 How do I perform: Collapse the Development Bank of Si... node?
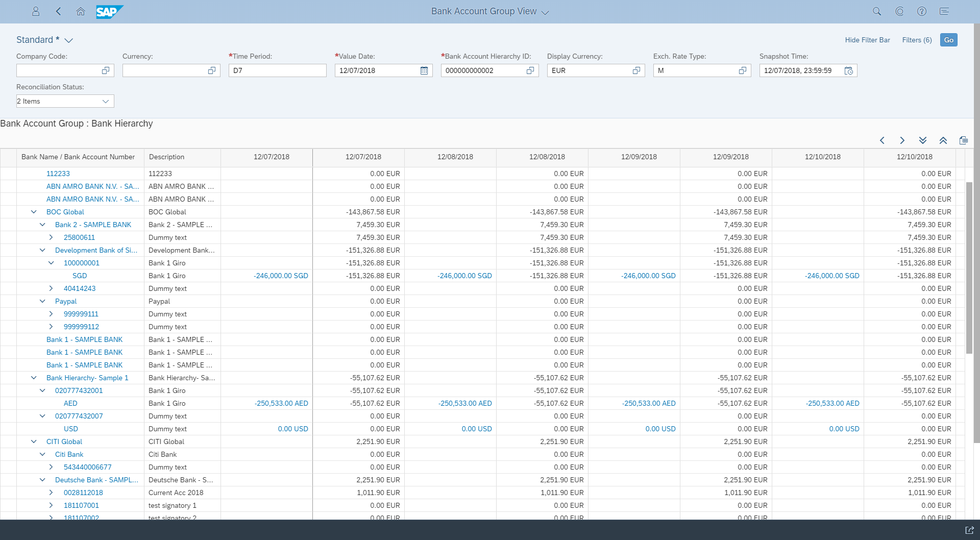coord(42,250)
